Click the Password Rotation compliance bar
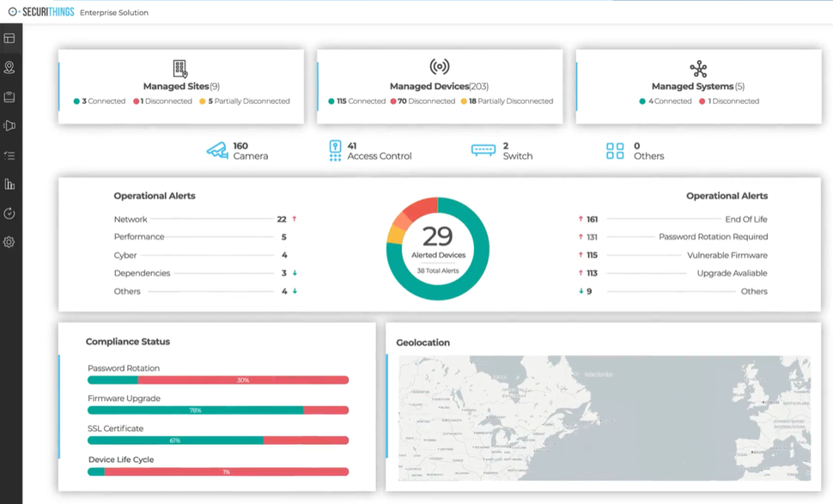Viewport: 833px width, 504px height. [x=218, y=380]
